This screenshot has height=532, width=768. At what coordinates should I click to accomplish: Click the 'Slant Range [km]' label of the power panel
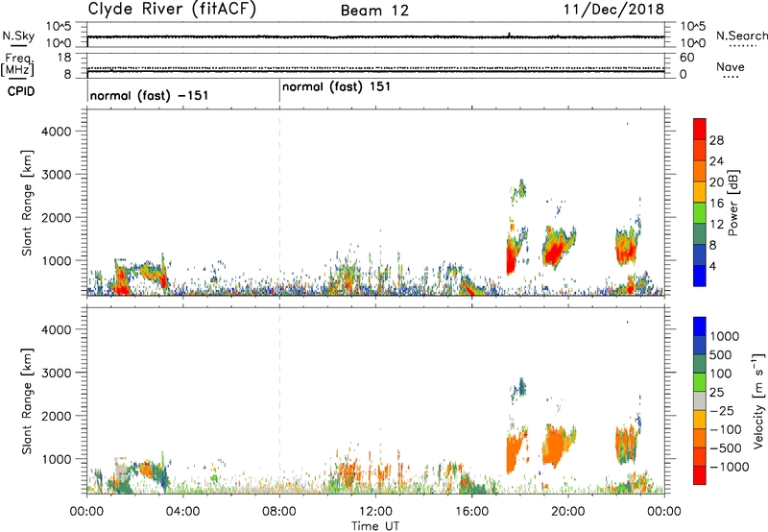coord(27,203)
